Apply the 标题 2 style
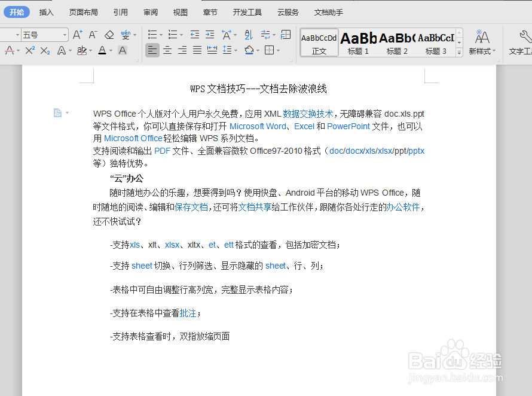This screenshot has width=532, height=396. tap(397, 43)
